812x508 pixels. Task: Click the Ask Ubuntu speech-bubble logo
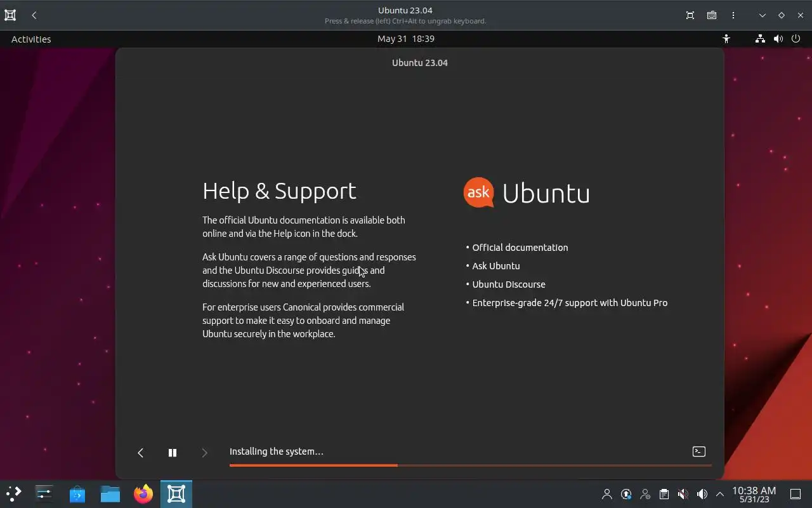coord(479,192)
